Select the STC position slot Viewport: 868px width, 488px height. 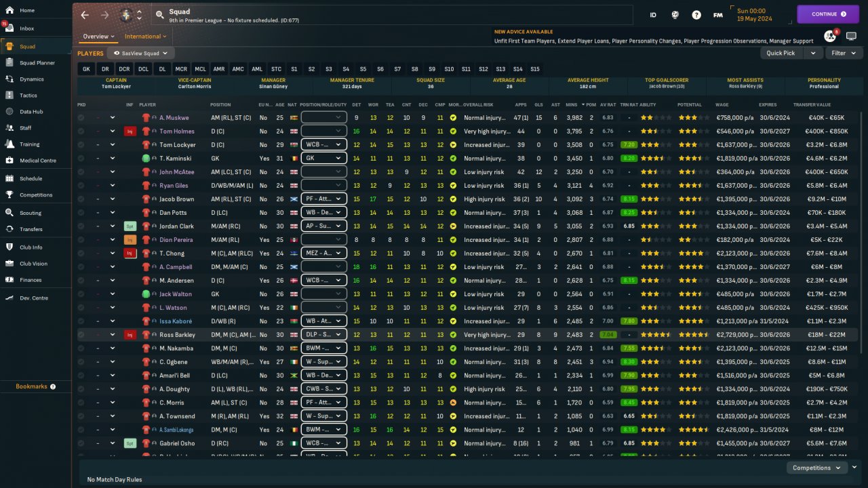coord(276,69)
